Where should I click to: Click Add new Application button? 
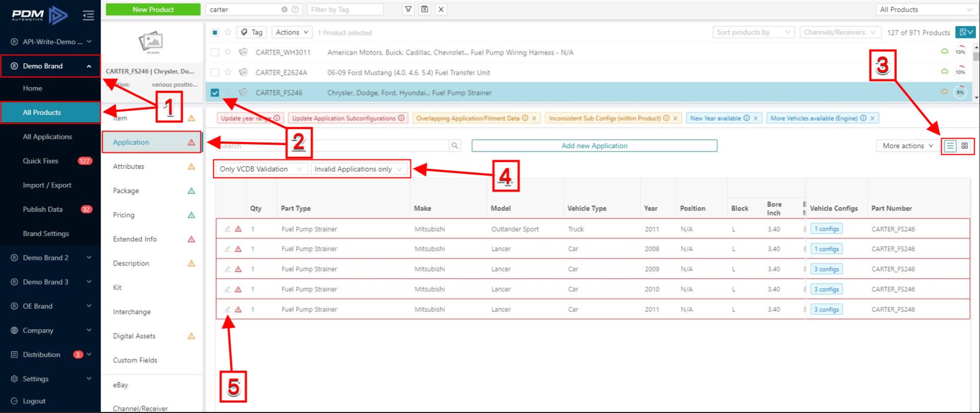594,146
